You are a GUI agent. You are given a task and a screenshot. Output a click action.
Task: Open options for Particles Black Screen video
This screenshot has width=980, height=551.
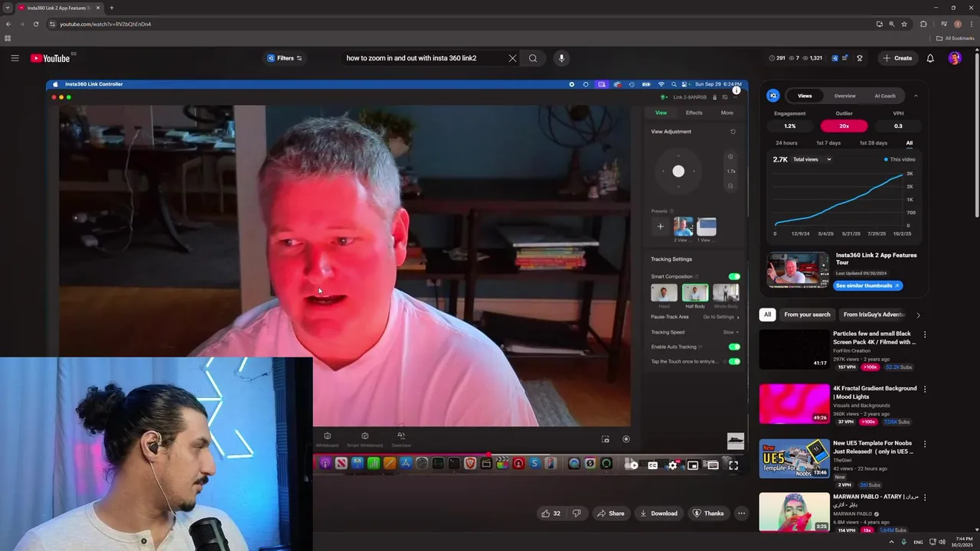point(924,334)
